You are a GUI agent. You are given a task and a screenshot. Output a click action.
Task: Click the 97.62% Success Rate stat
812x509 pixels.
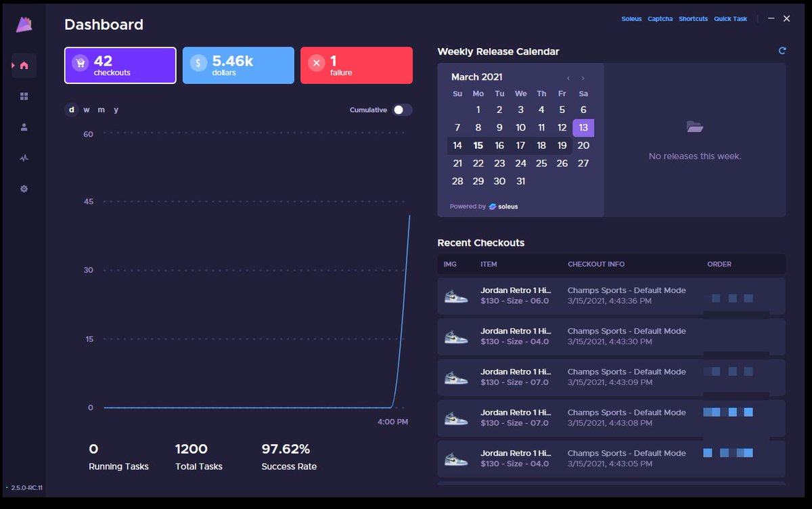point(289,457)
